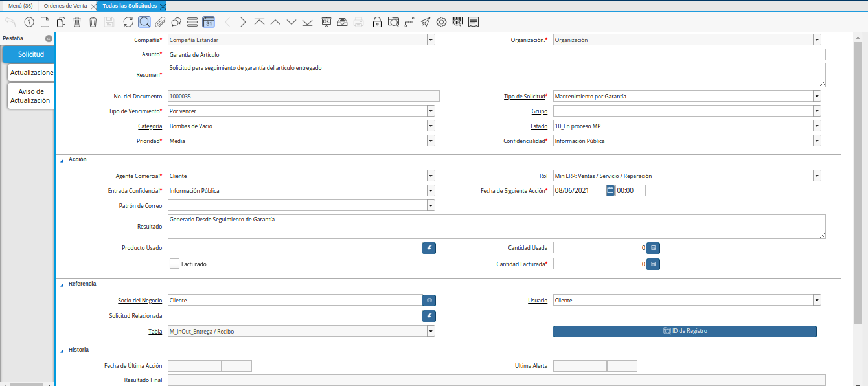Open the Socio del Negocio field link
This screenshot has width=868, height=386.
(140, 301)
